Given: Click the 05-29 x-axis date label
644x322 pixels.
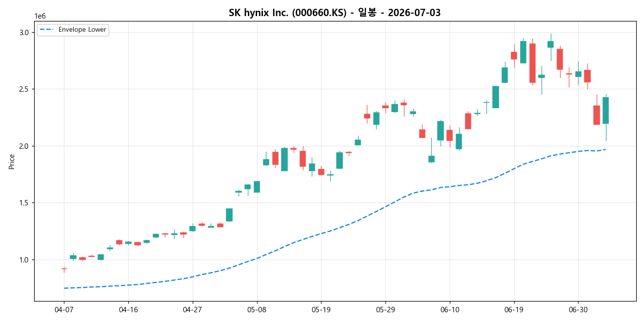Looking at the screenshot, I should point(385,309).
